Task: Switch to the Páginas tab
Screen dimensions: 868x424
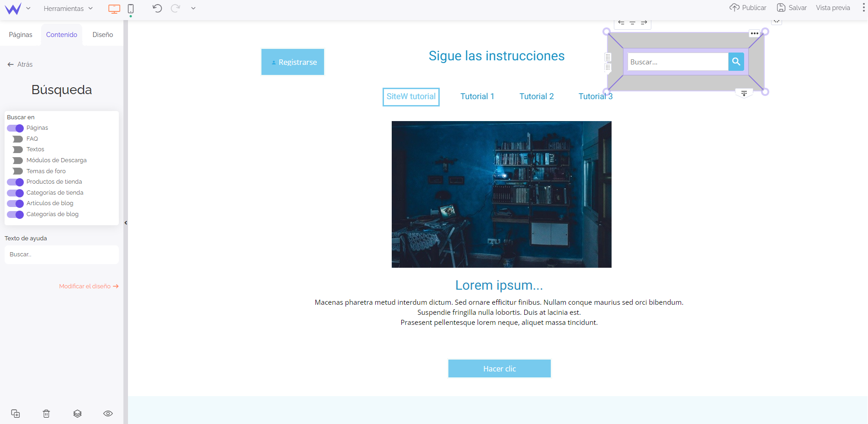Action: (21, 35)
